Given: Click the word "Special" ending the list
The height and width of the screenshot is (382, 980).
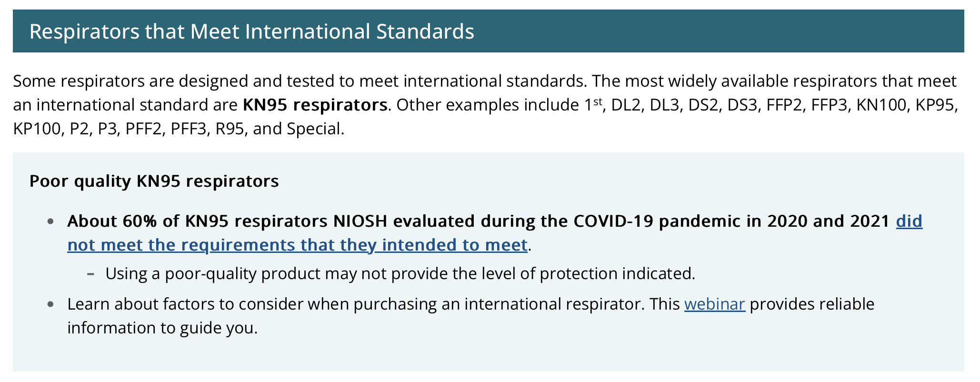Looking at the screenshot, I should point(313,129).
